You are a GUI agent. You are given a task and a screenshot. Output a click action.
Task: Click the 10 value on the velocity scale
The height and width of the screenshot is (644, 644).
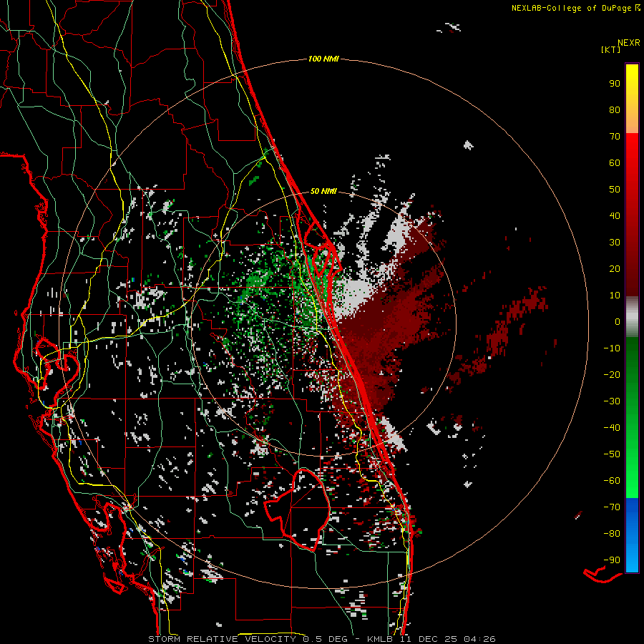click(615, 296)
